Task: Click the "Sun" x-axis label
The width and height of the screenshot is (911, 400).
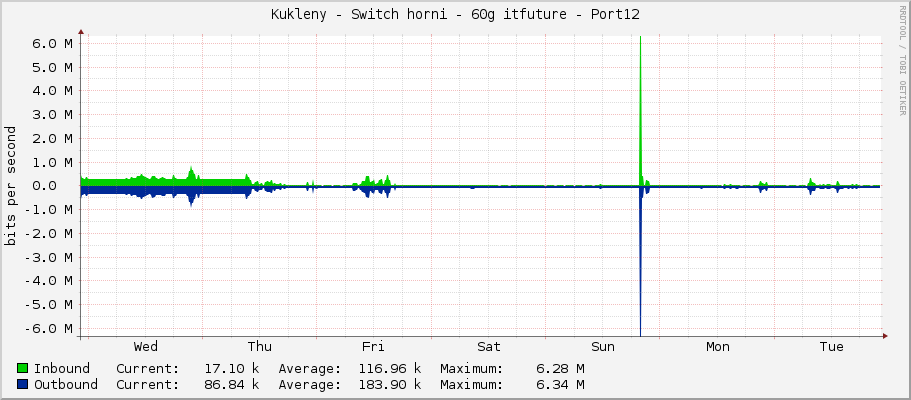Action: pyautogui.click(x=602, y=347)
